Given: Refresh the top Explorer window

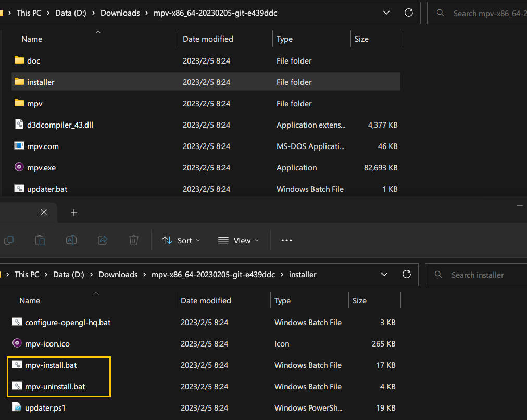Looking at the screenshot, I should point(408,13).
